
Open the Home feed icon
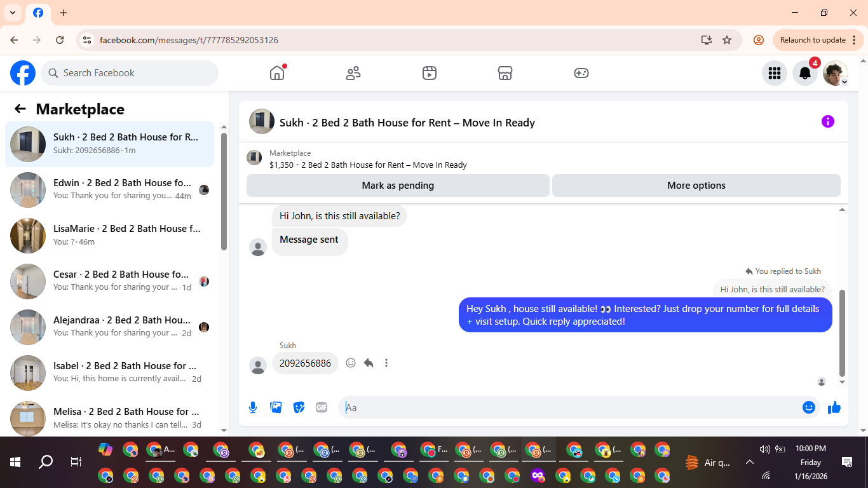point(277,73)
